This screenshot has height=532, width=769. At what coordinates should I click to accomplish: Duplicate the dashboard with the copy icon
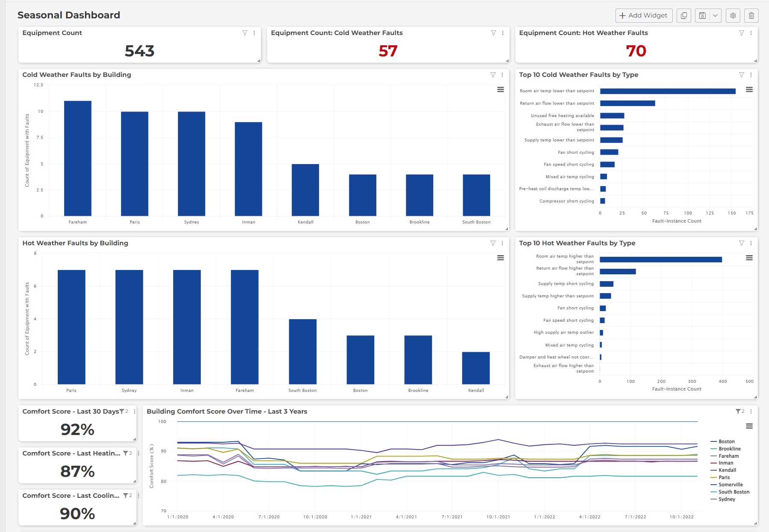click(683, 15)
